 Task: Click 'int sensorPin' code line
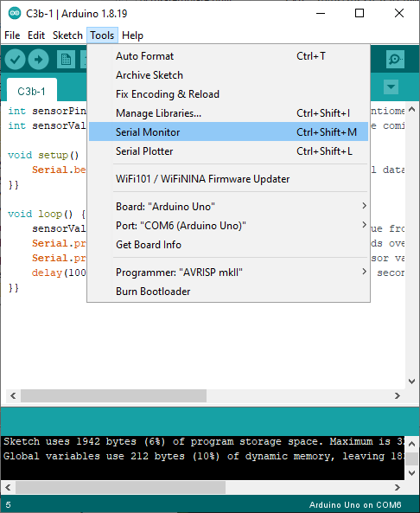(x=47, y=111)
